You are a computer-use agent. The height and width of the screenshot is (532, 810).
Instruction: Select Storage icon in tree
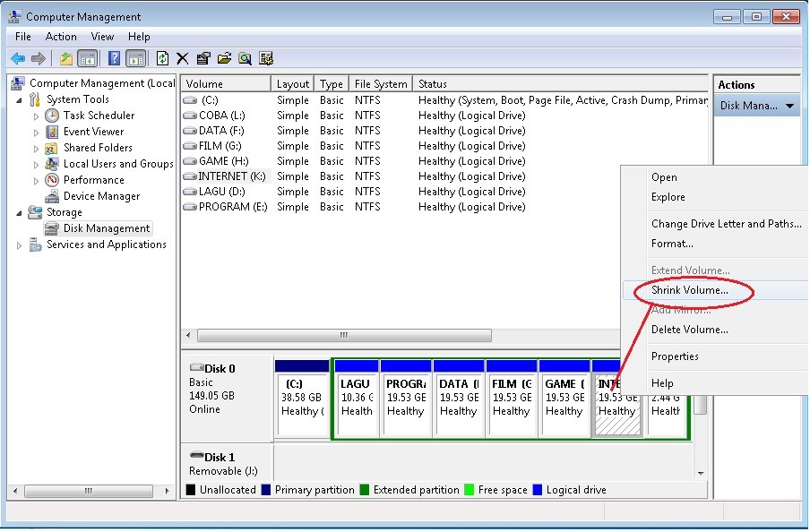click(35, 211)
